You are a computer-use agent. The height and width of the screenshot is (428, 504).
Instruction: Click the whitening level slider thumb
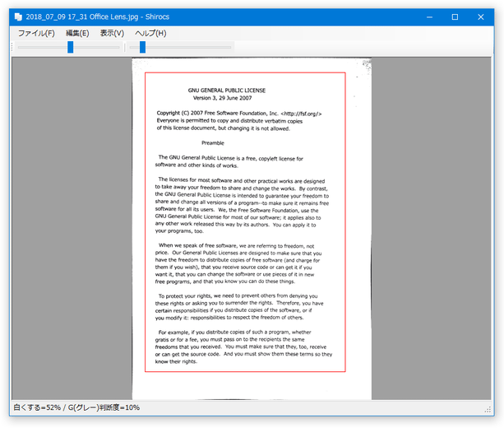71,47
